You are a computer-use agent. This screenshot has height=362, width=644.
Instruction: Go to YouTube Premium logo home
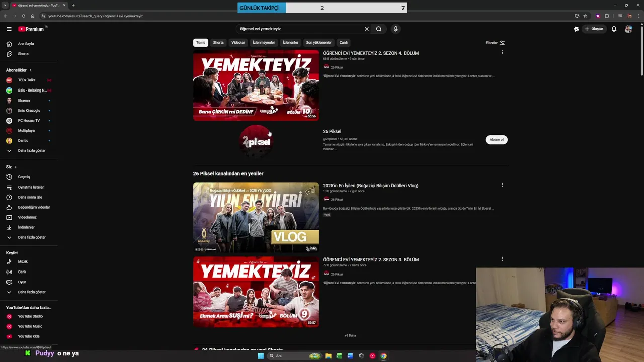tap(32, 29)
